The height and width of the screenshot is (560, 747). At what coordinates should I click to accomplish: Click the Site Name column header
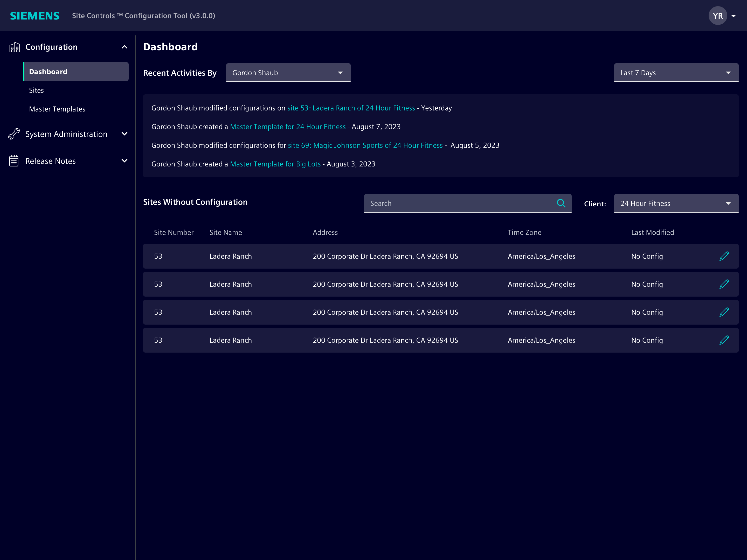[226, 233]
